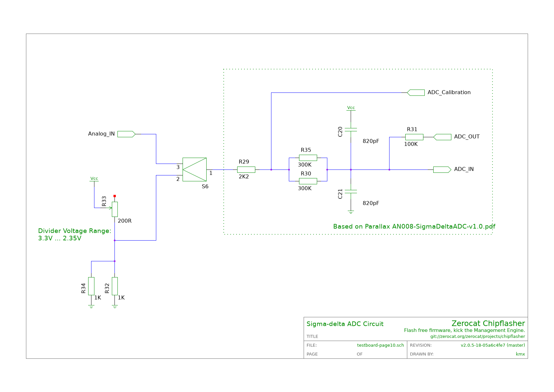Click the ADC_Calibration net label text
This screenshot has width=554, height=392.
click(449, 92)
